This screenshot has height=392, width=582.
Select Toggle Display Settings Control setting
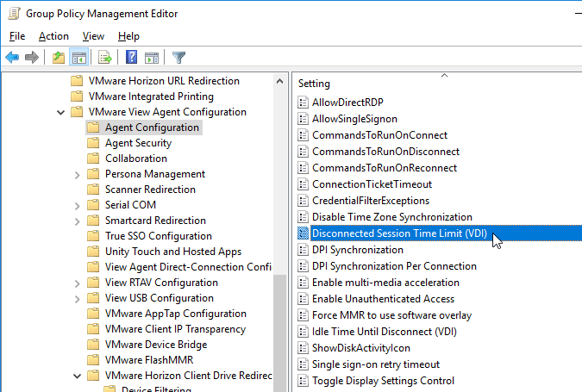click(x=383, y=381)
